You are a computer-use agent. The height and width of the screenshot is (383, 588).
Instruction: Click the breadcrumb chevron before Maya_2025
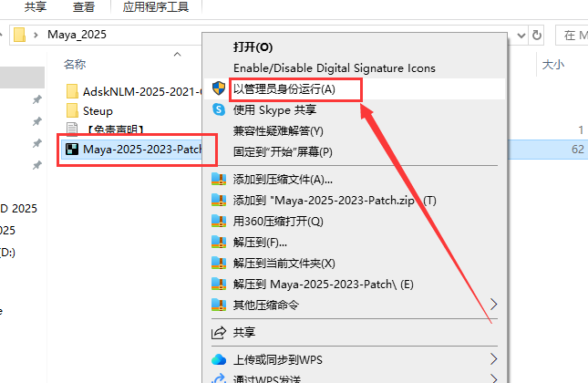[x=36, y=35]
